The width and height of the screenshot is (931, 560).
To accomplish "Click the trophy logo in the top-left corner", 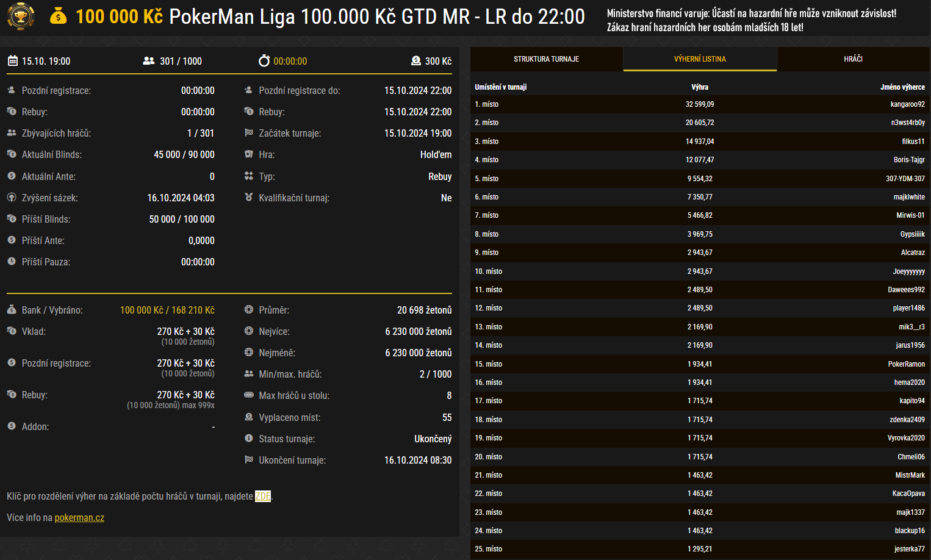I will [20, 16].
